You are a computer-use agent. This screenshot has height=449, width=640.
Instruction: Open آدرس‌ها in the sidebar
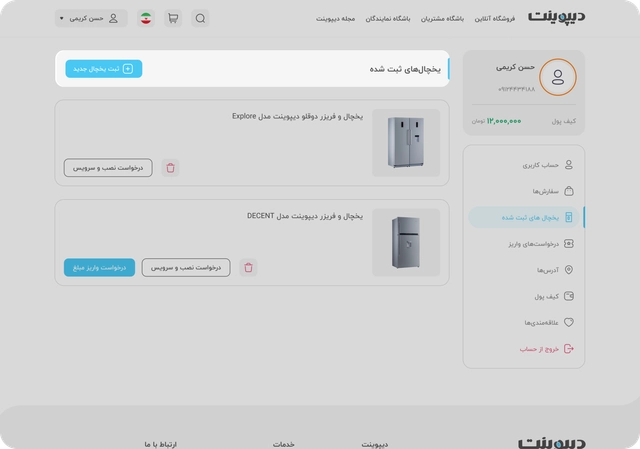524,270
